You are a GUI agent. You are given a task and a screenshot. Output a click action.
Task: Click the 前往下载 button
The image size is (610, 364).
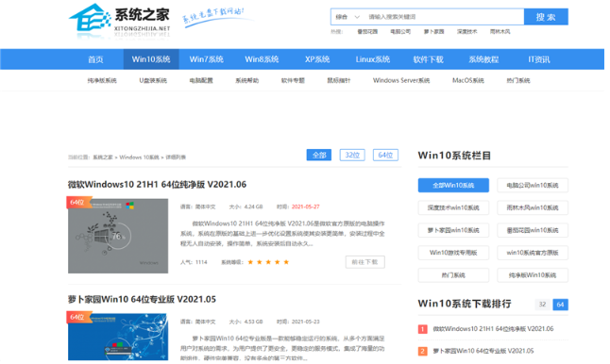(x=364, y=262)
